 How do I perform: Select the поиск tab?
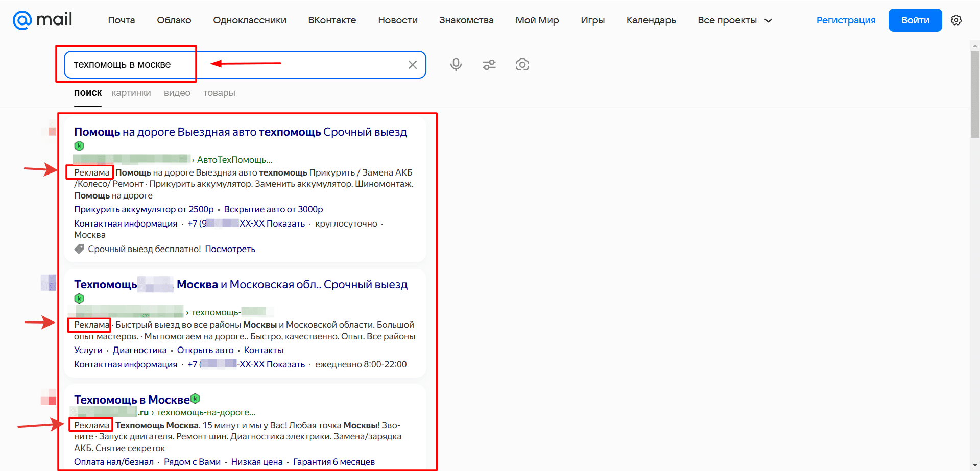88,93
